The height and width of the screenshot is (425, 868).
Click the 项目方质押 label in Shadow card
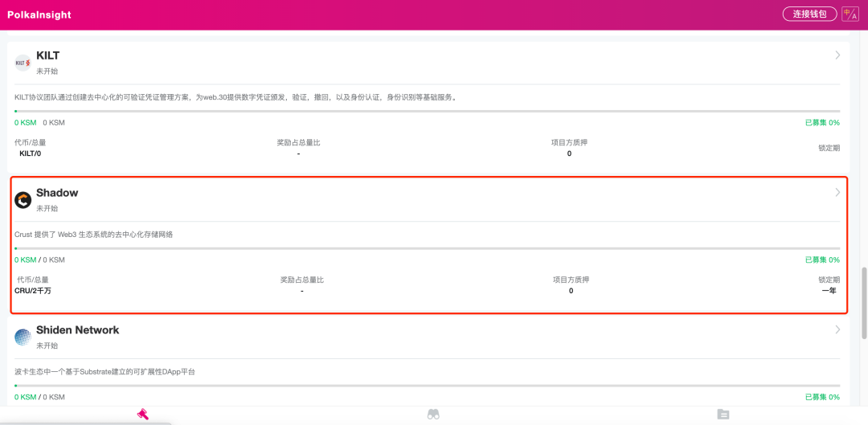(x=571, y=280)
